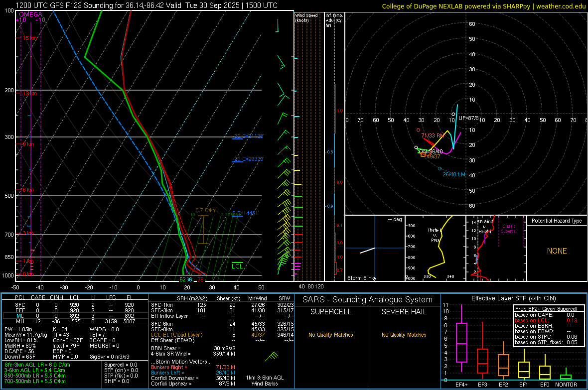
Task: Click the 15 km height marker
Action: (x=29, y=38)
